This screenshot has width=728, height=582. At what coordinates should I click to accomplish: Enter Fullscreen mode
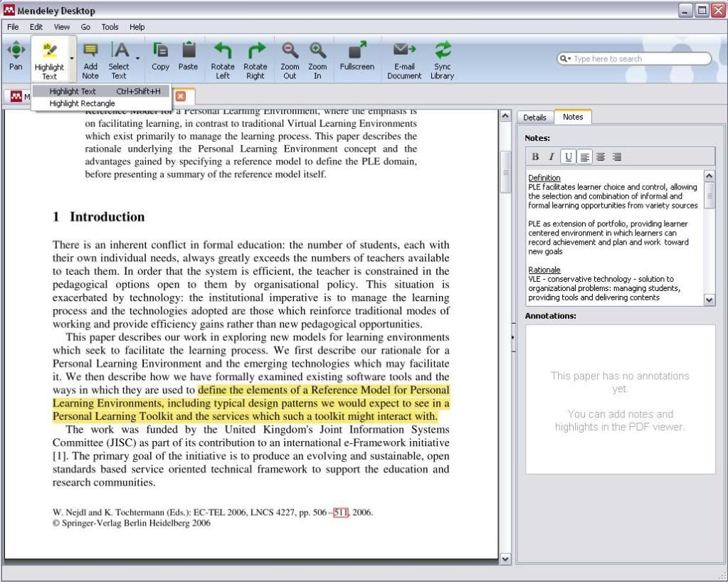tap(357, 56)
